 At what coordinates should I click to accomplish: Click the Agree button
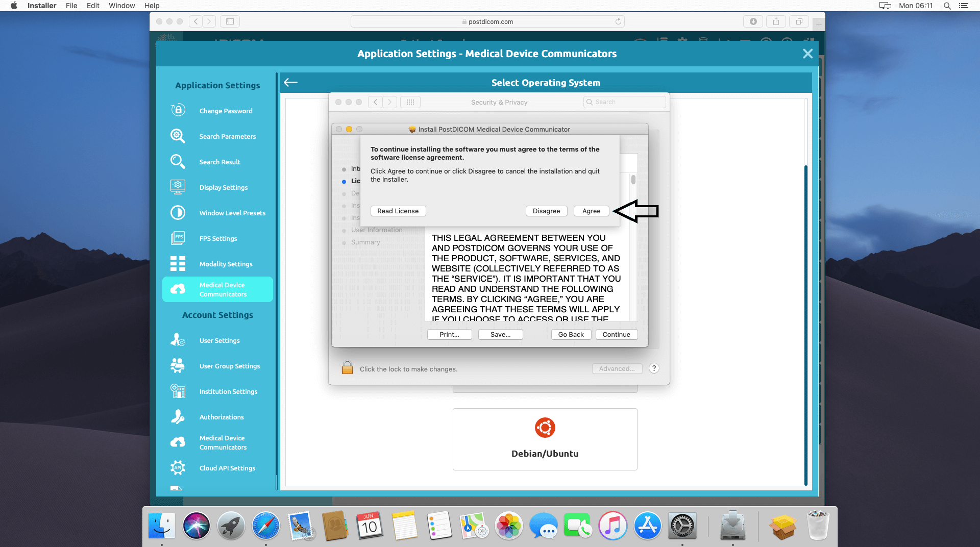coord(591,211)
